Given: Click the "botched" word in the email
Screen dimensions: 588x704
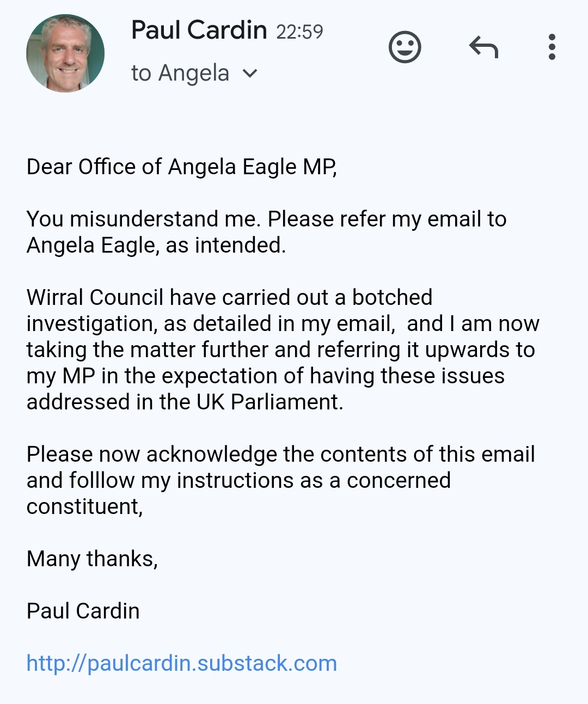Looking at the screenshot, I should tap(392, 297).
